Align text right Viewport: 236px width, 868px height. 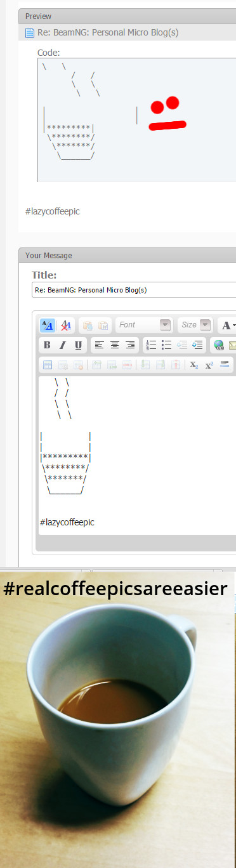(130, 345)
